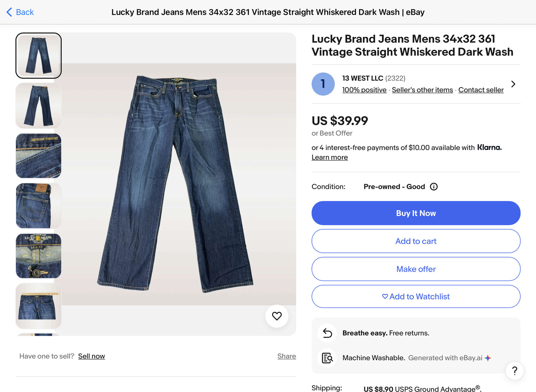Click the free returns arrow icon
536x392 pixels.
click(327, 333)
